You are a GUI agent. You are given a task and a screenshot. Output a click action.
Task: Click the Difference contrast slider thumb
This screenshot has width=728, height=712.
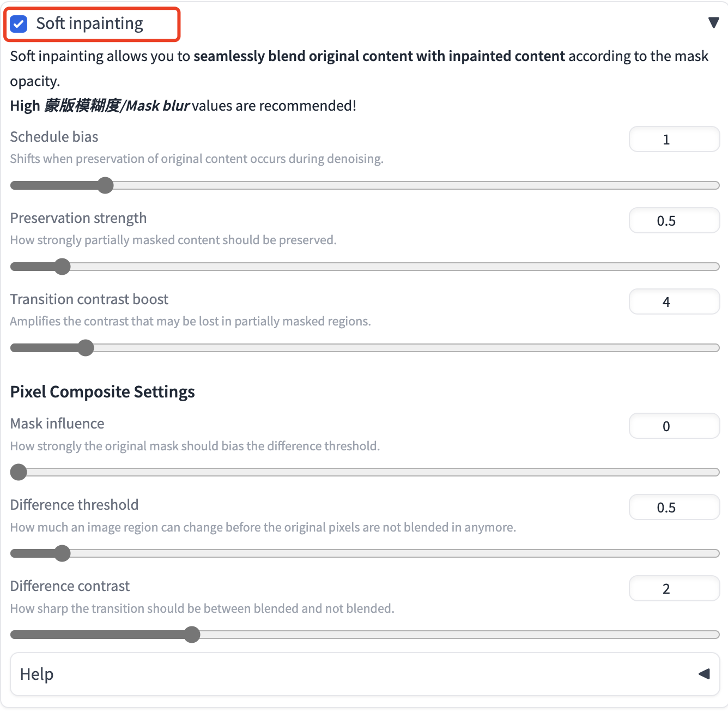pos(192,635)
